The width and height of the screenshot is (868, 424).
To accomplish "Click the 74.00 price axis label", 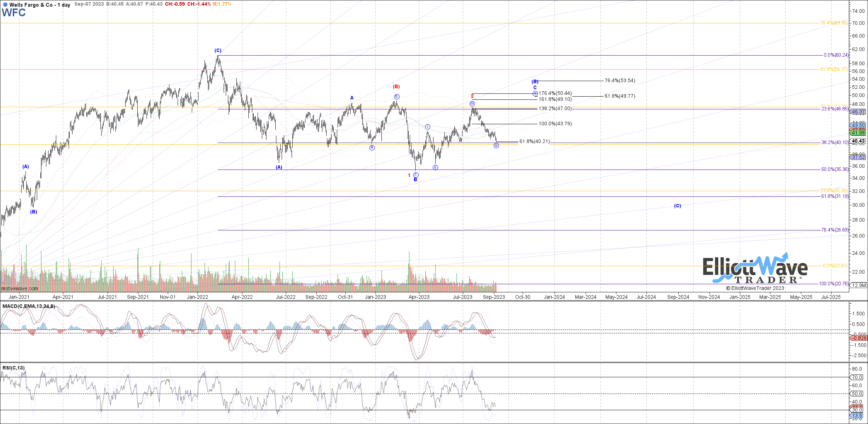I will pos(858,11).
